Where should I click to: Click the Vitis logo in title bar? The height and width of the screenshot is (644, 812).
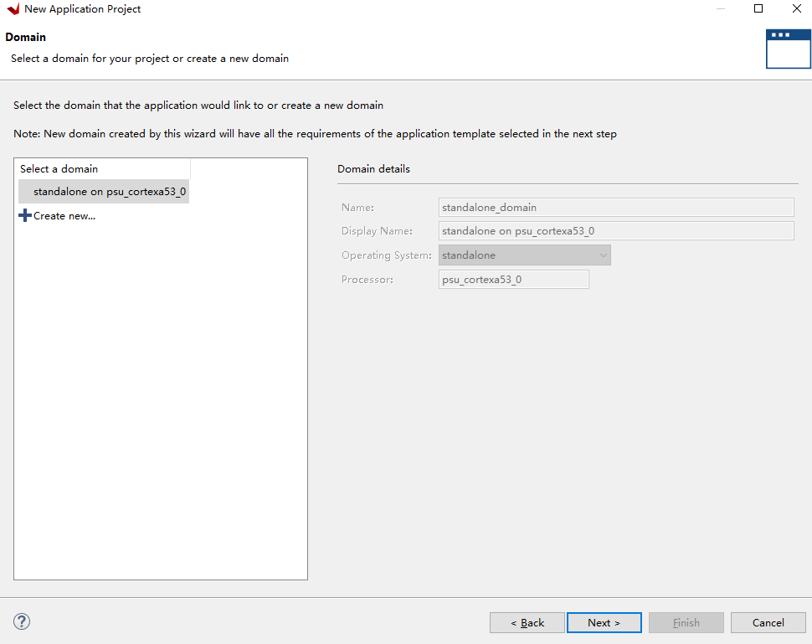click(x=13, y=9)
